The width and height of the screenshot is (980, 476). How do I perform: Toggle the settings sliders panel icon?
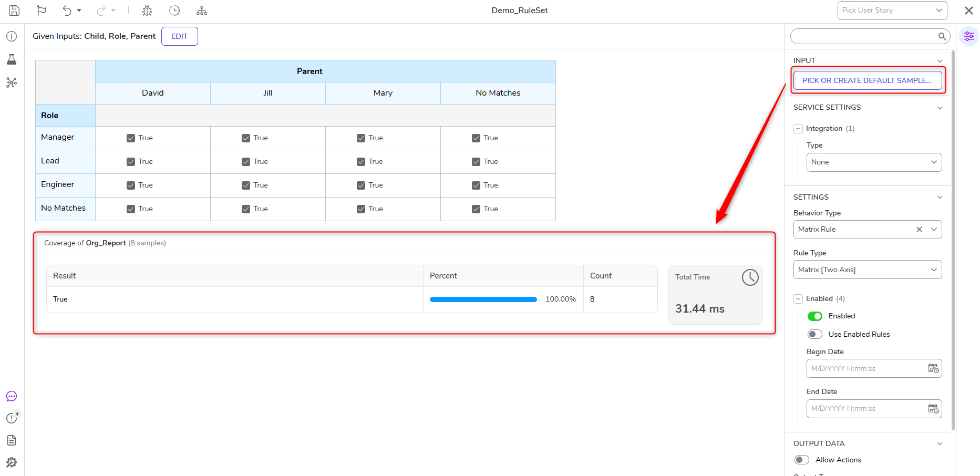(x=969, y=36)
